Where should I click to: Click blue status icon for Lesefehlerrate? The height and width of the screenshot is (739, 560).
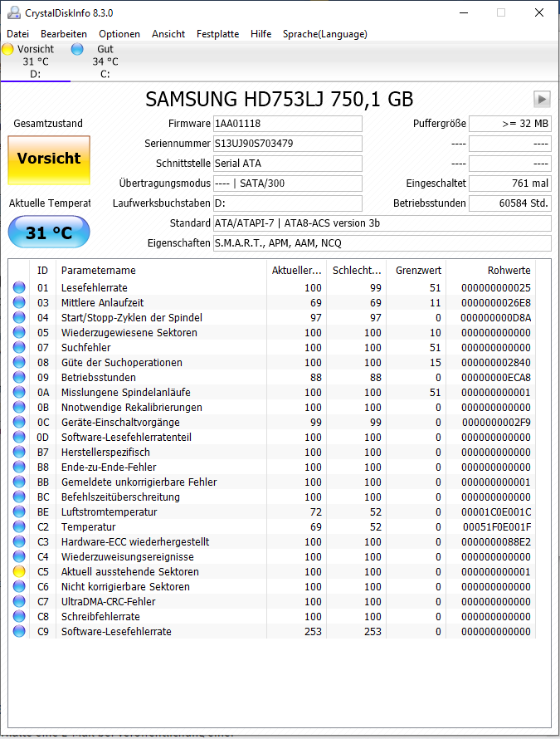19,287
